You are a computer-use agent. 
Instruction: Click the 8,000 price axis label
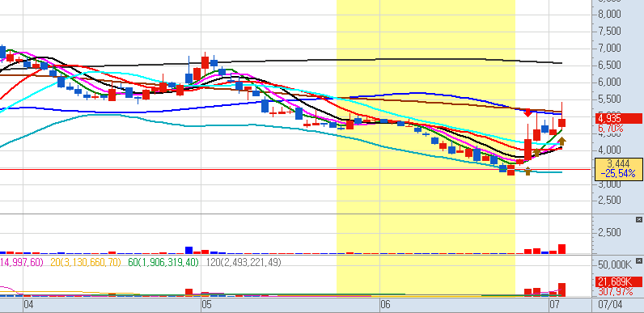[609, 15]
